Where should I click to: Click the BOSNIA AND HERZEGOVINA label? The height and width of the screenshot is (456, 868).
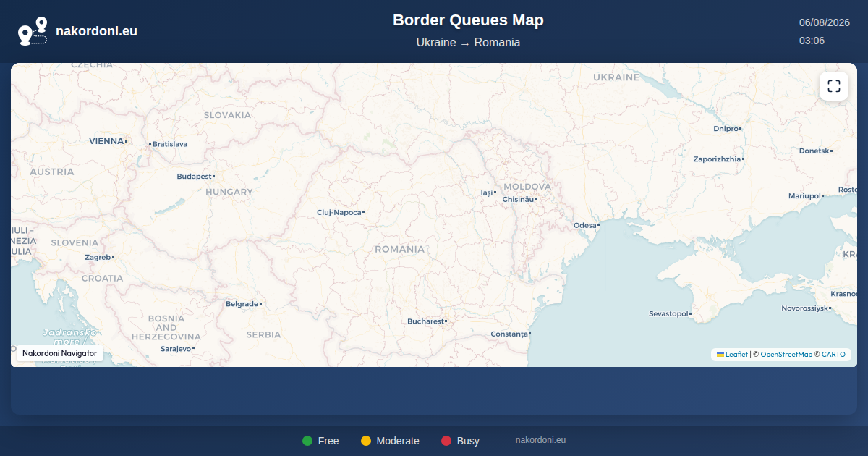[x=166, y=327]
